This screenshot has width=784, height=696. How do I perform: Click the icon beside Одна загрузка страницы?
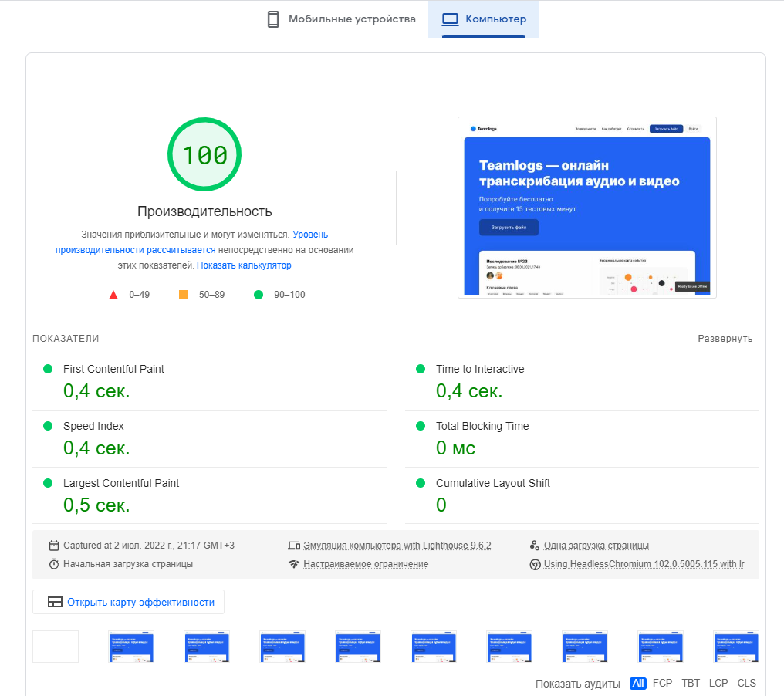[x=535, y=546]
